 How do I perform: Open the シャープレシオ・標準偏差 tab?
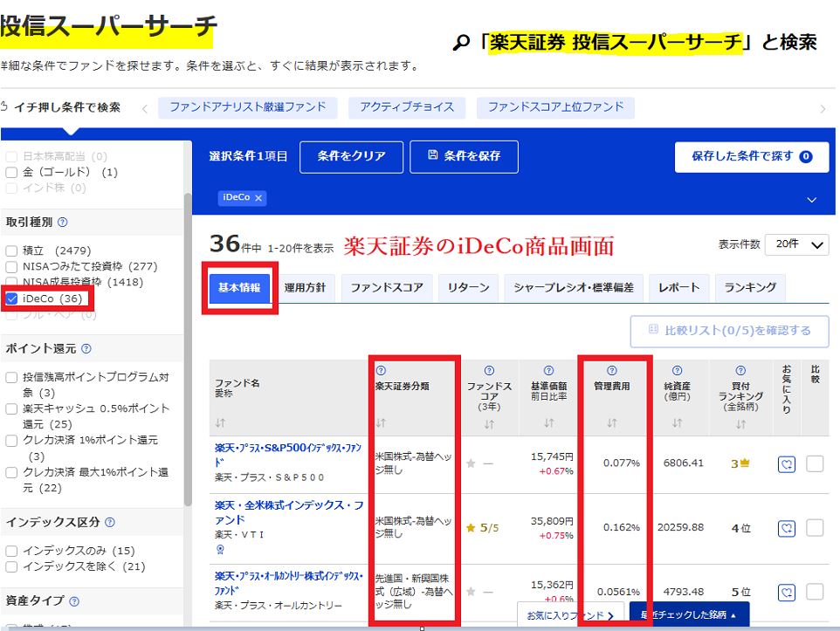coord(573,287)
